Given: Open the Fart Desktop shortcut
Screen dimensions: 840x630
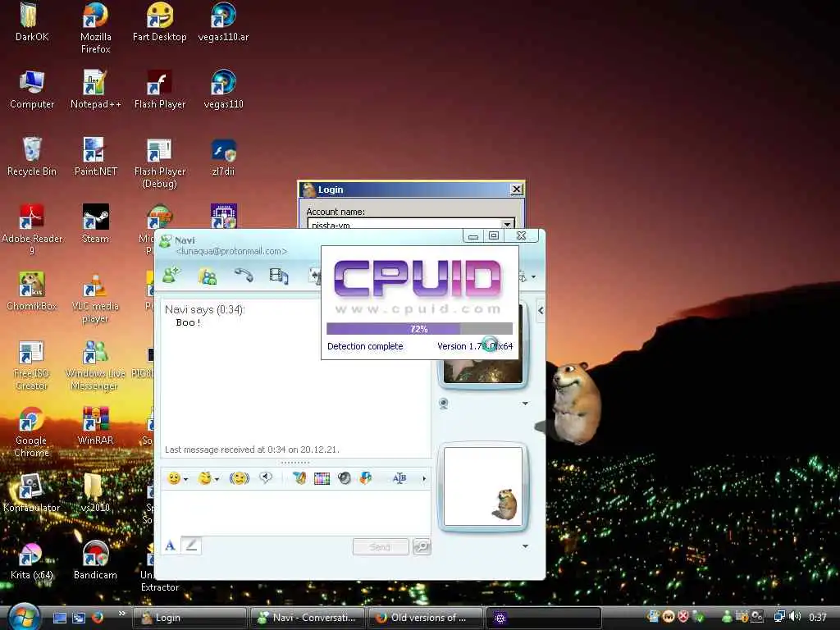Looking at the screenshot, I should click(160, 22).
